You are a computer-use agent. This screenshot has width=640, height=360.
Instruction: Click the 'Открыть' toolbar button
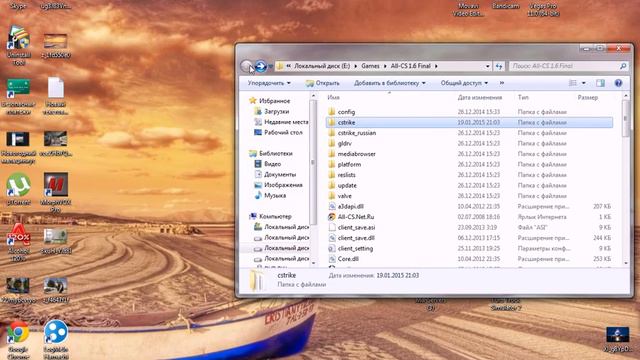click(x=322, y=83)
